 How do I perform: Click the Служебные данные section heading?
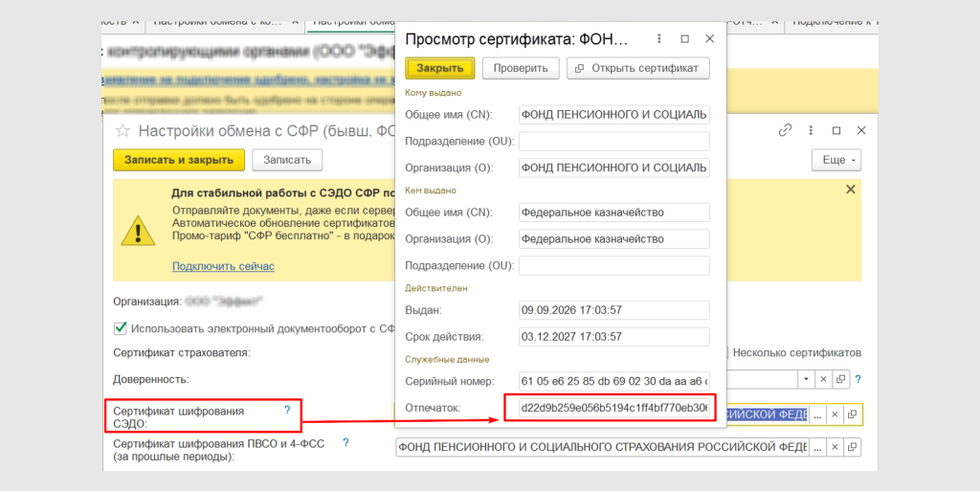click(447, 360)
